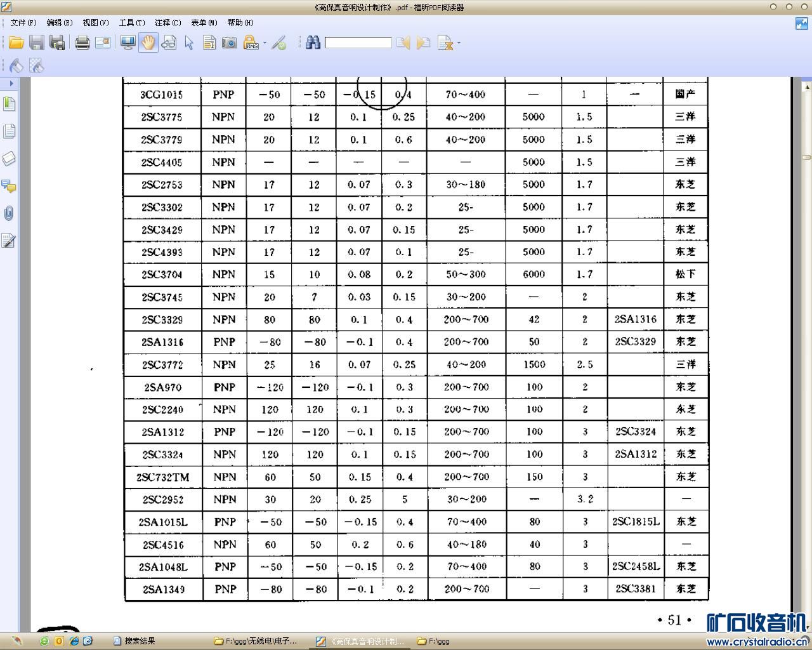The width and height of the screenshot is (812, 650).
Task: Open the 工具(T) menu
Action: pos(132,23)
